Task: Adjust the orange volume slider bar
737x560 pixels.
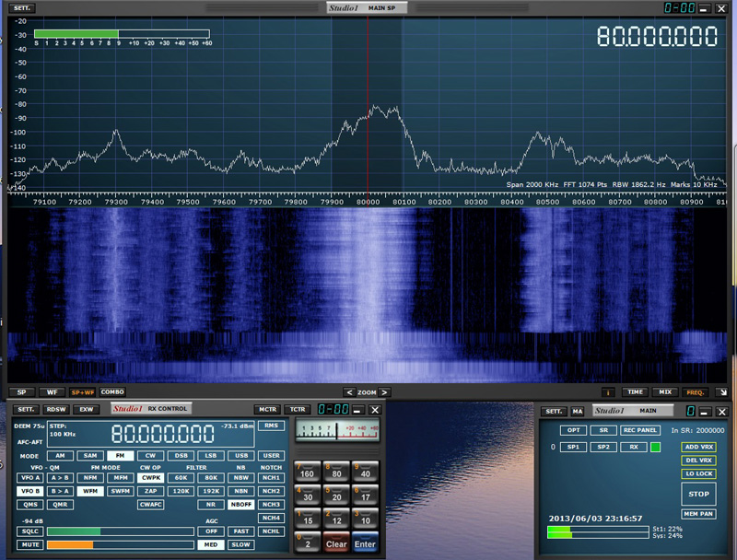Action: coord(70,544)
